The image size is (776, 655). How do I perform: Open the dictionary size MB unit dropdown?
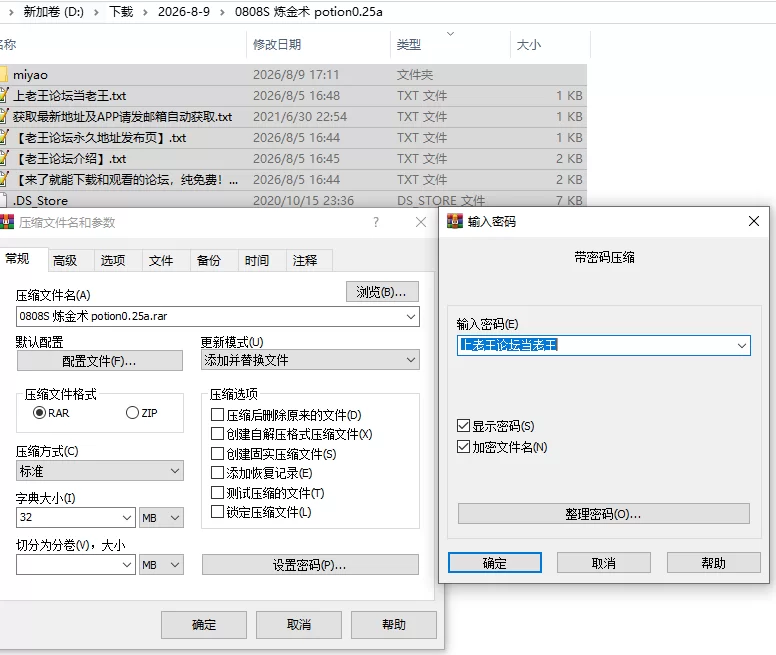[161, 517]
